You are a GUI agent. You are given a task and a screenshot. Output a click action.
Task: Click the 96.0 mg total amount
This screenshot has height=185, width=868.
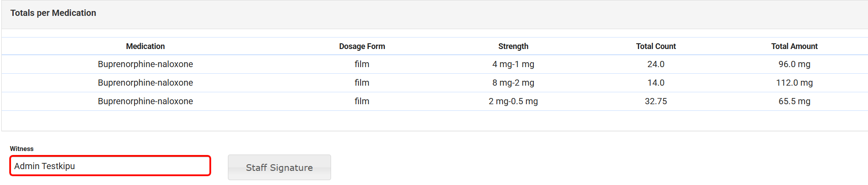794,64
